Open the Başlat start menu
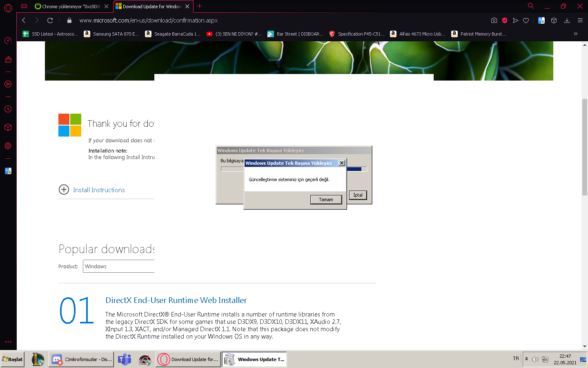588x368 pixels. click(x=13, y=359)
